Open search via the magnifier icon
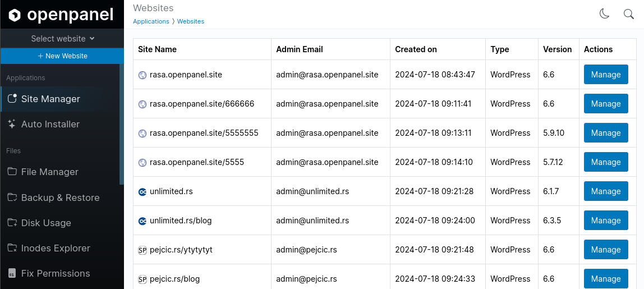The height and width of the screenshot is (289, 644). 629,14
